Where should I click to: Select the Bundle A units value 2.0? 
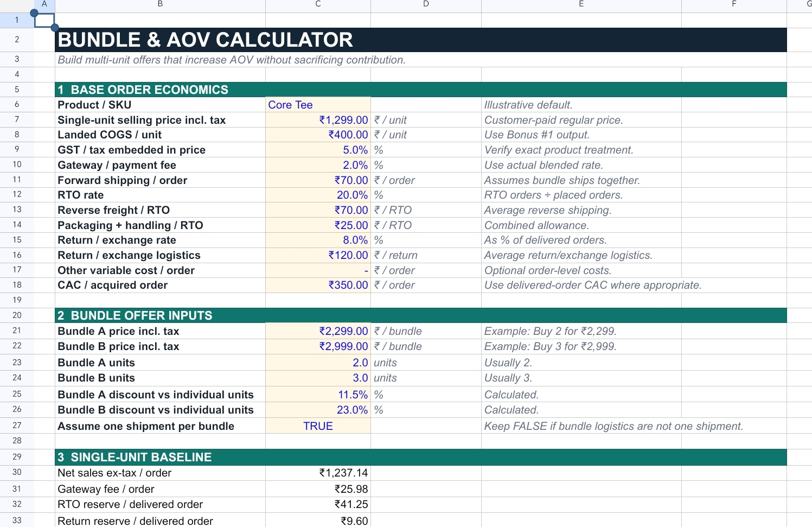tap(360, 363)
